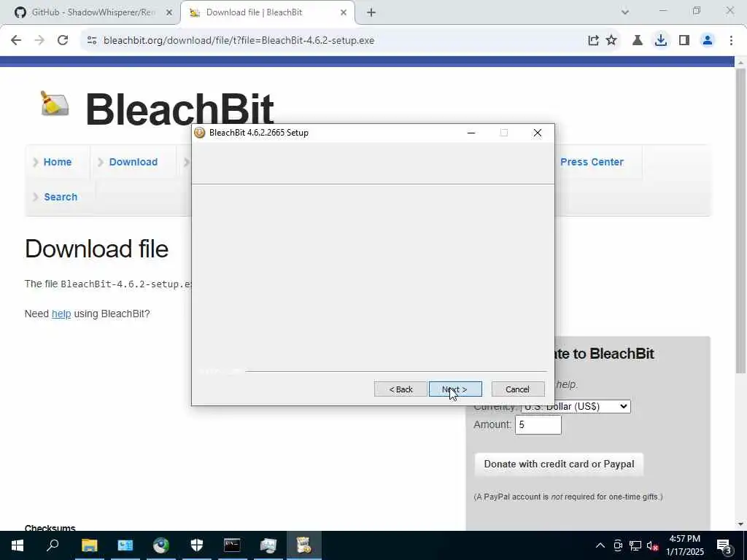Share this page icon in address bar

(x=593, y=41)
